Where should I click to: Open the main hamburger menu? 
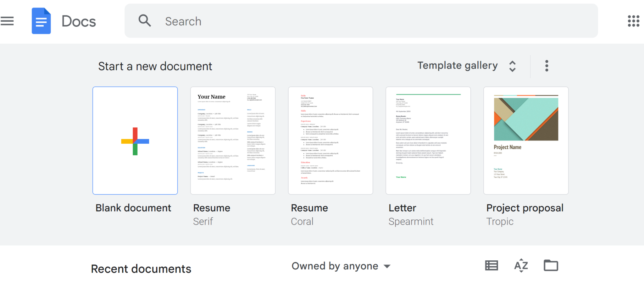[x=7, y=21]
